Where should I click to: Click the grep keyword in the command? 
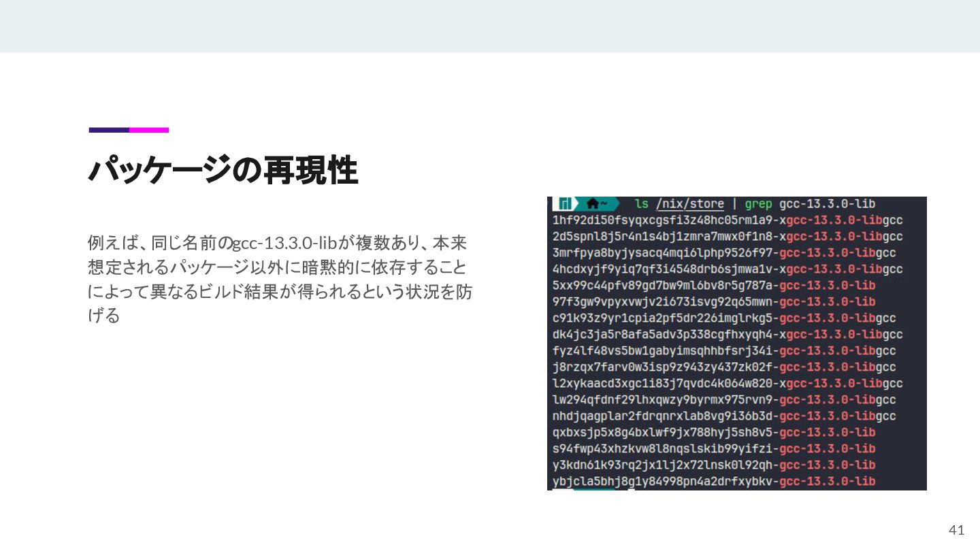coord(758,204)
